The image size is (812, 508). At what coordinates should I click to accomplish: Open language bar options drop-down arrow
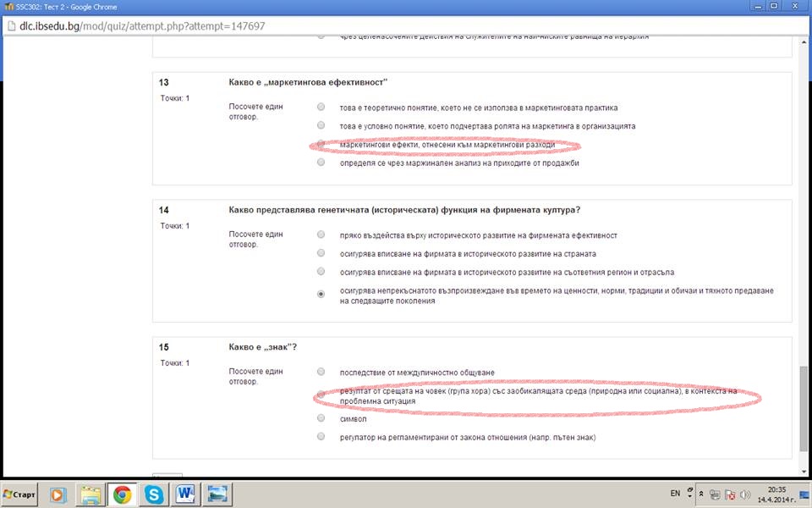click(688, 498)
